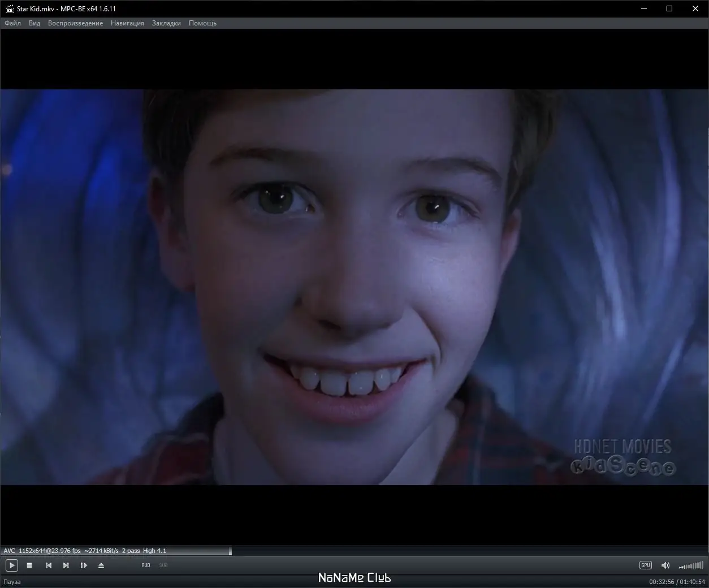Open the Воспроизведение menu
The width and height of the screenshot is (709, 588).
pos(75,23)
